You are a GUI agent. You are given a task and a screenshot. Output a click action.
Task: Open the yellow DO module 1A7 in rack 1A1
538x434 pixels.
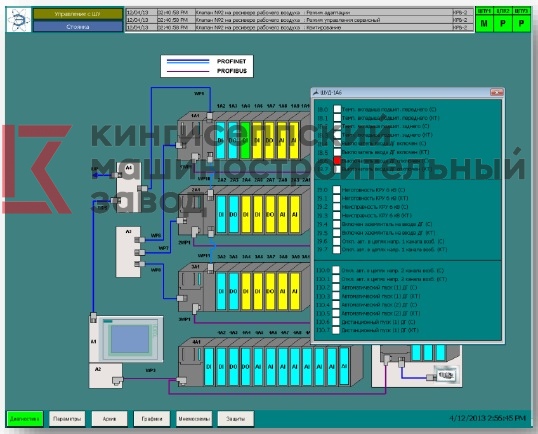coord(270,140)
